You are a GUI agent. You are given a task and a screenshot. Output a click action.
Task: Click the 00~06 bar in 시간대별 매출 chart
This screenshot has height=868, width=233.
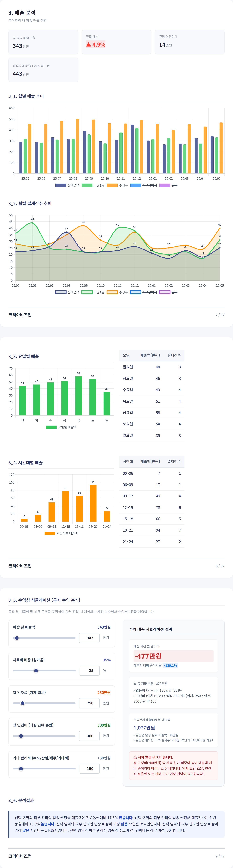(x=24, y=520)
